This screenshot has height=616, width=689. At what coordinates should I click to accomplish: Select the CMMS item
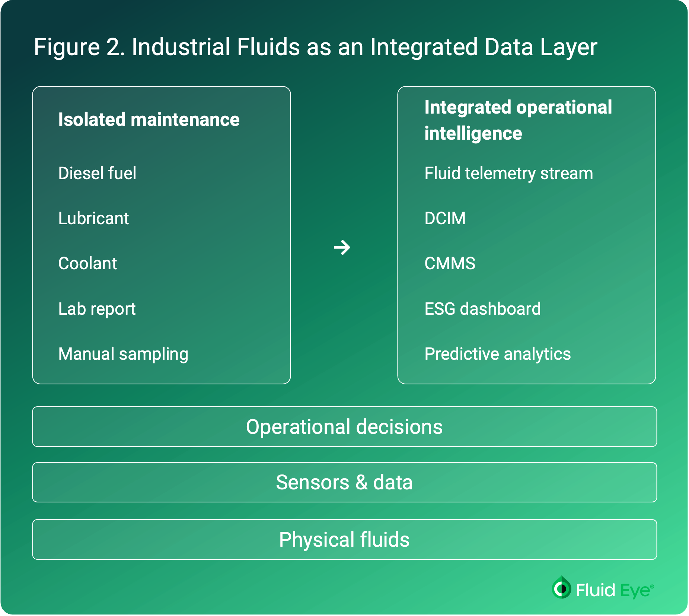[450, 264]
